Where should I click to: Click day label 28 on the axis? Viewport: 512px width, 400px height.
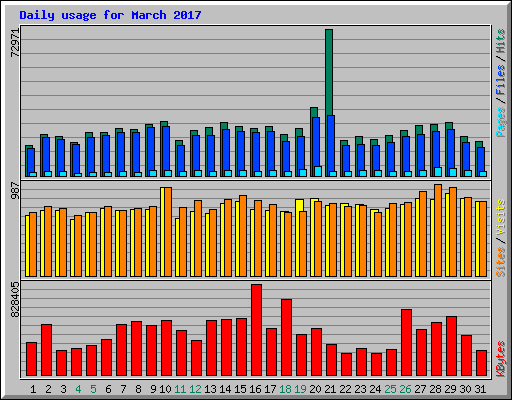click(x=435, y=389)
